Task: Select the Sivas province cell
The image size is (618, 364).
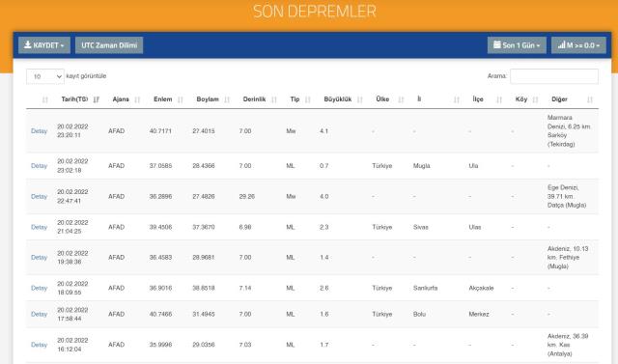Action: [421, 227]
